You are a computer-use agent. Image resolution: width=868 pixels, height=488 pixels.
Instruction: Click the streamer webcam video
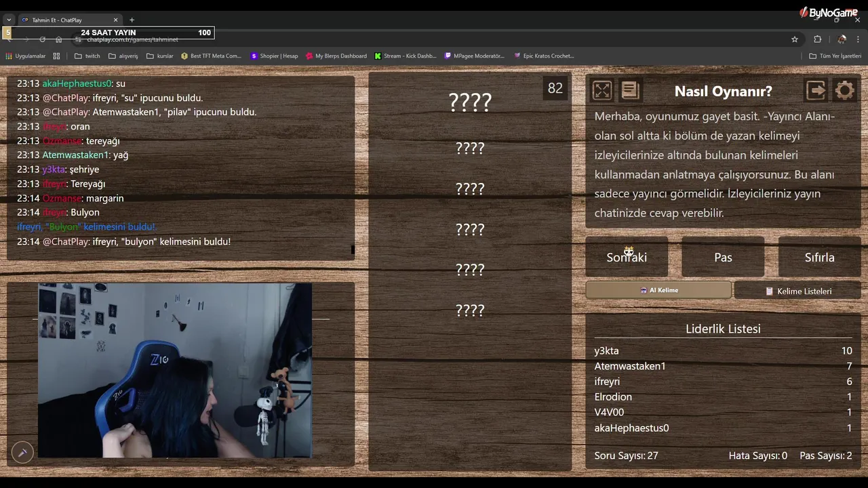175,370
